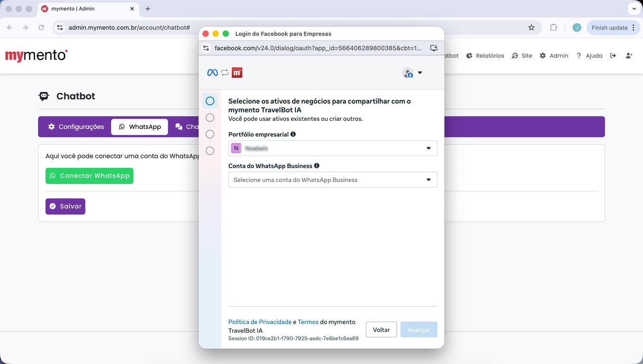Open the Chrome extensions puzzle icon
This screenshot has width=643, height=364.
coord(553,27)
